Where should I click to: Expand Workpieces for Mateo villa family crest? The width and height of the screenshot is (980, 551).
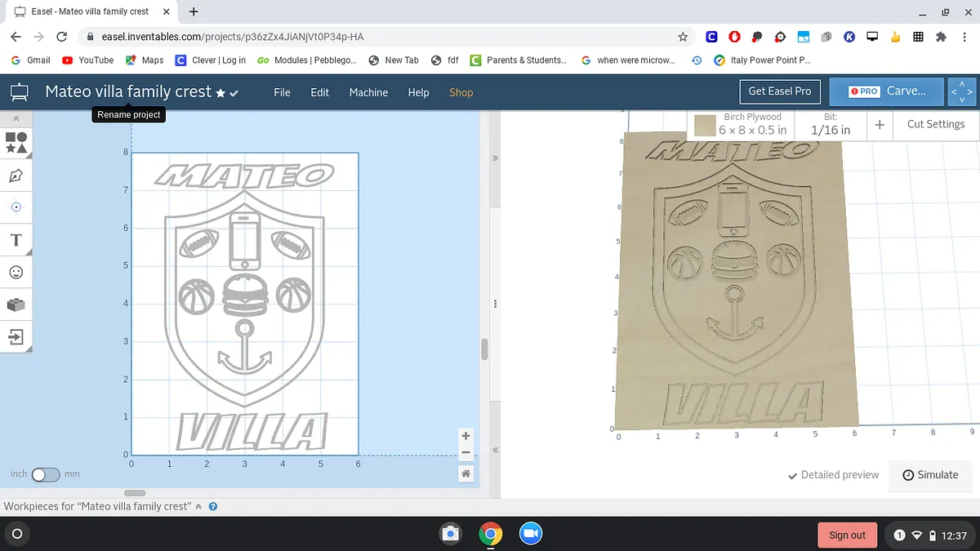pyautogui.click(x=198, y=507)
